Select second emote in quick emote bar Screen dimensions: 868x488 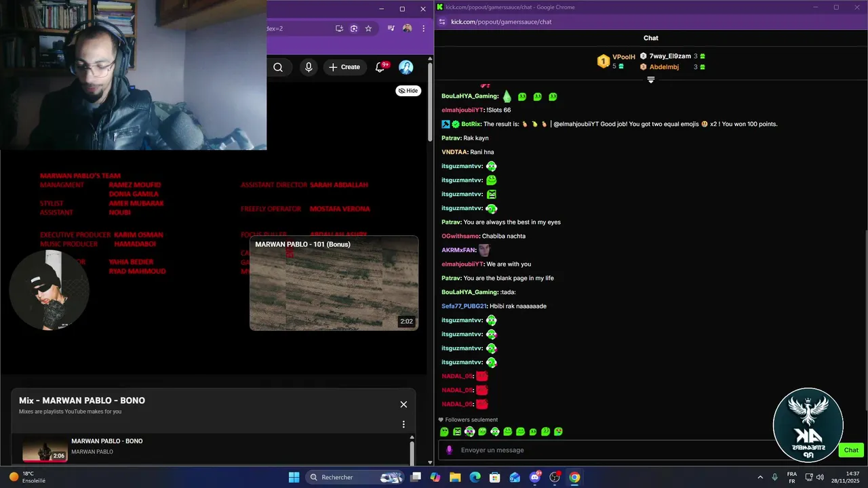click(457, 432)
